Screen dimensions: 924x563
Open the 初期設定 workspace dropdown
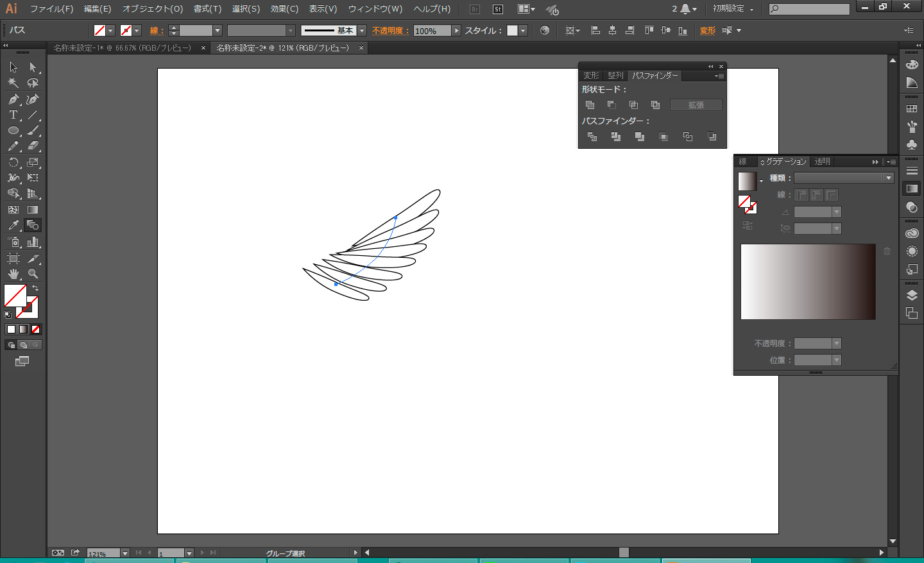[x=733, y=9]
